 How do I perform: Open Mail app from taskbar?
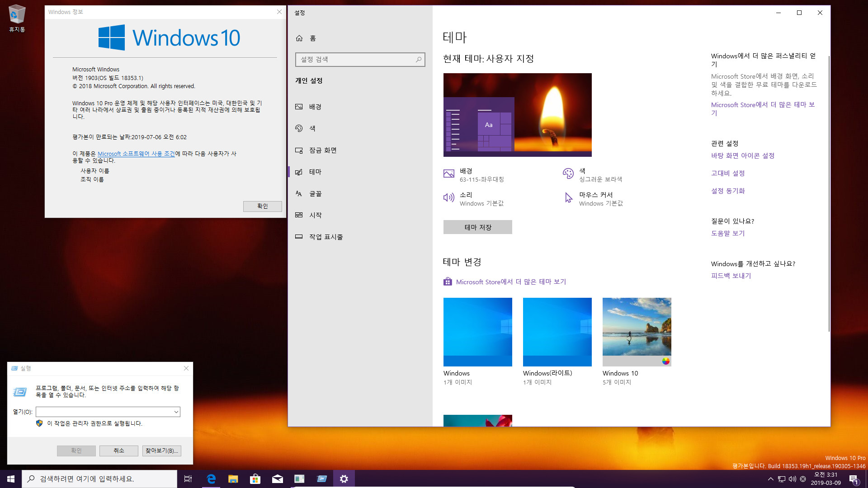click(277, 479)
